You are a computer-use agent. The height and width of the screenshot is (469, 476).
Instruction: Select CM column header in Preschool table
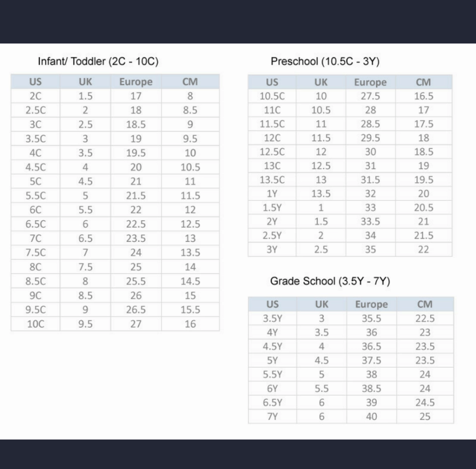pos(424,83)
